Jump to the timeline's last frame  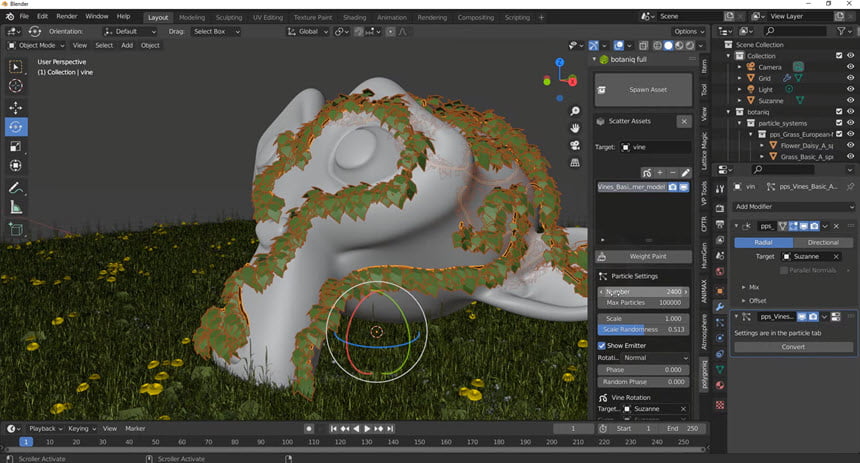(x=390, y=428)
